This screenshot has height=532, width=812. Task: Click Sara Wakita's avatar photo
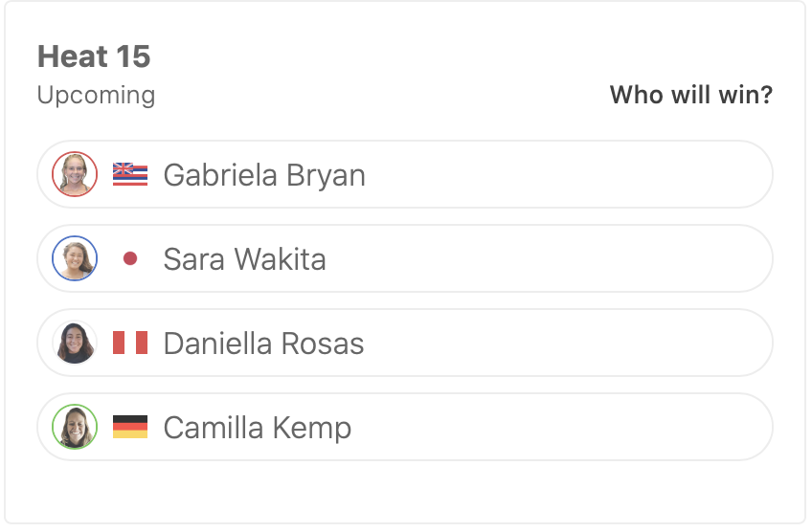pyautogui.click(x=75, y=258)
